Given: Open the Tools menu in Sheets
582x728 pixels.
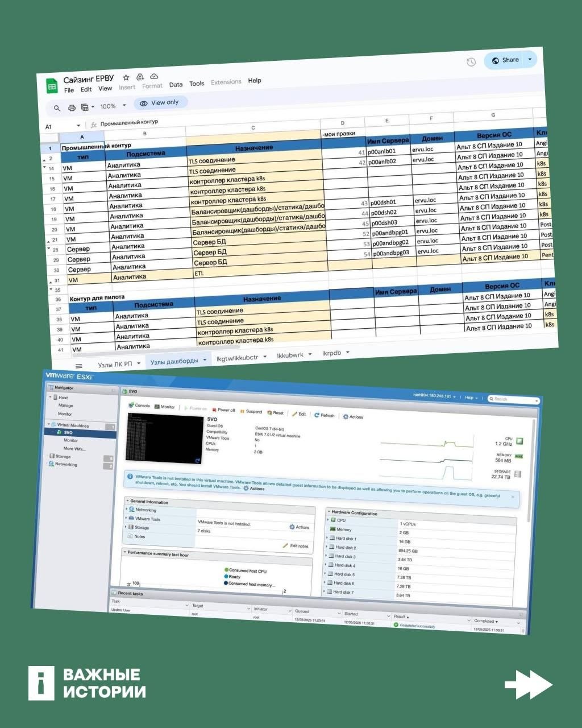Looking at the screenshot, I should pyautogui.click(x=197, y=83).
